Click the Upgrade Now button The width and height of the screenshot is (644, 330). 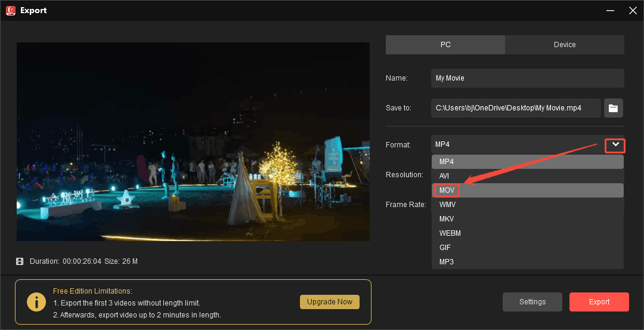click(330, 301)
